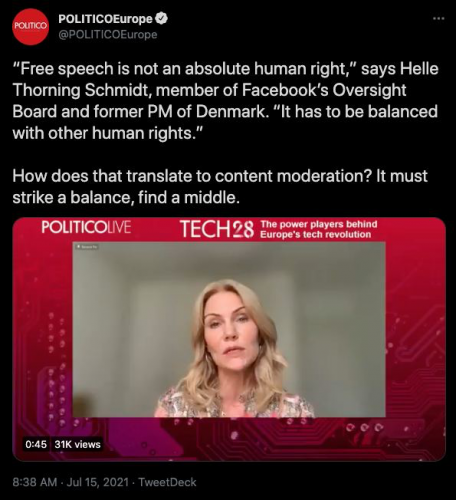Click the @POLITICOEurope handle

pos(108,35)
